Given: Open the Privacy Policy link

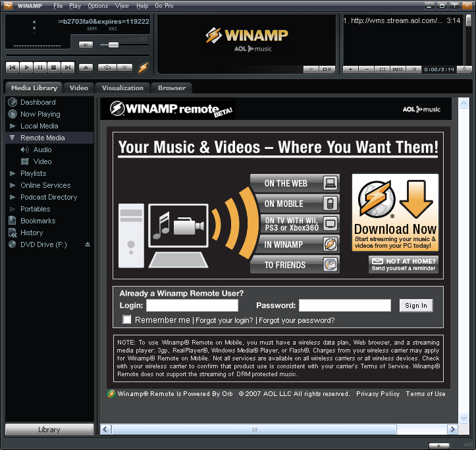Looking at the screenshot, I should pos(378,394).
